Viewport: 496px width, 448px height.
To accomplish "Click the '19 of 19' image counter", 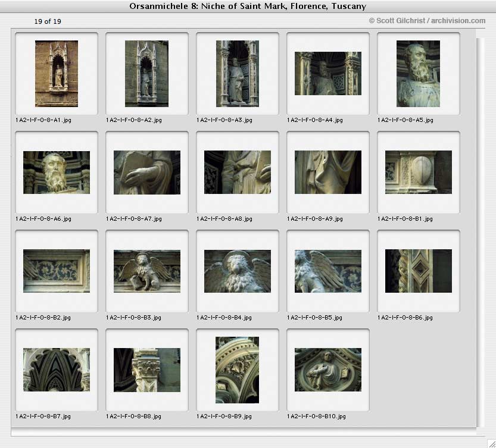I will [x=48, y=21].
